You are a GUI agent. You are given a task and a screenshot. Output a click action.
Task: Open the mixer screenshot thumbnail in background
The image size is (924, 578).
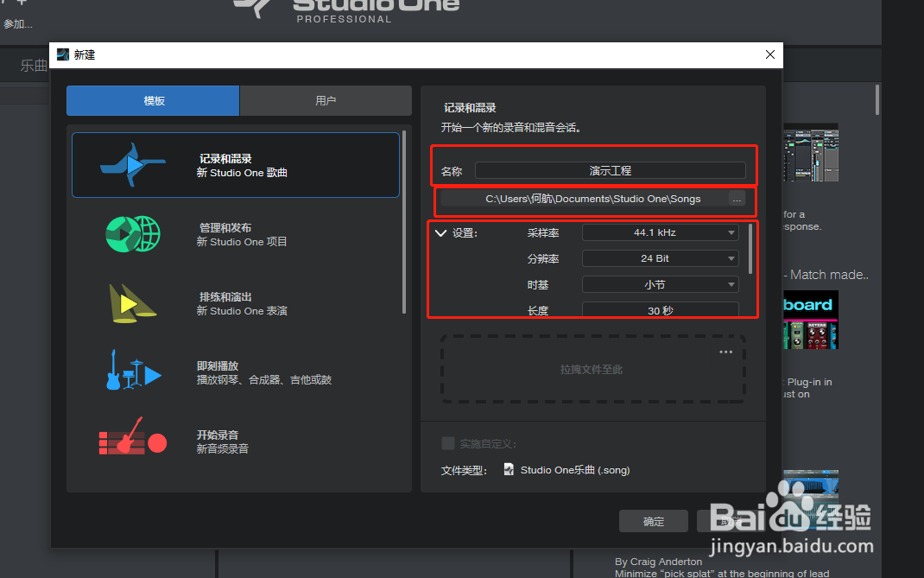(811, 154)
